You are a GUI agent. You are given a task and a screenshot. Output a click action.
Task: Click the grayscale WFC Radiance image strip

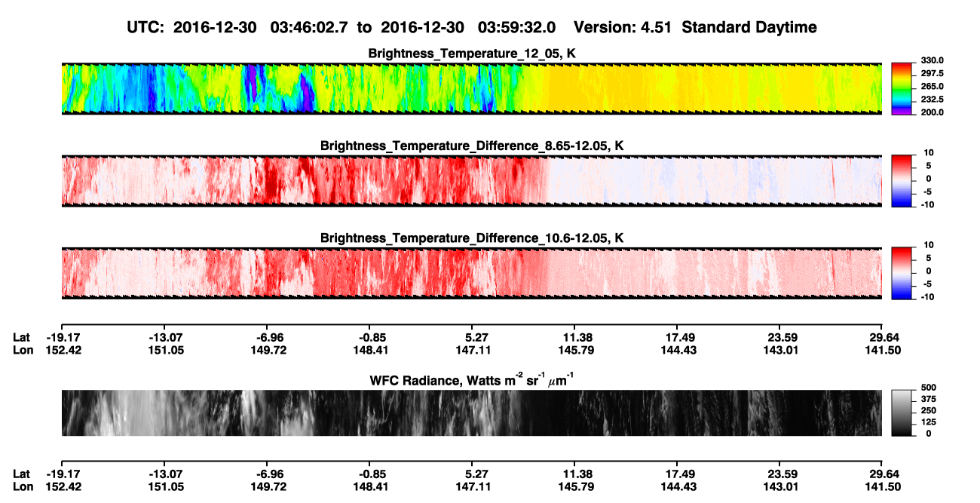[471, 413]
